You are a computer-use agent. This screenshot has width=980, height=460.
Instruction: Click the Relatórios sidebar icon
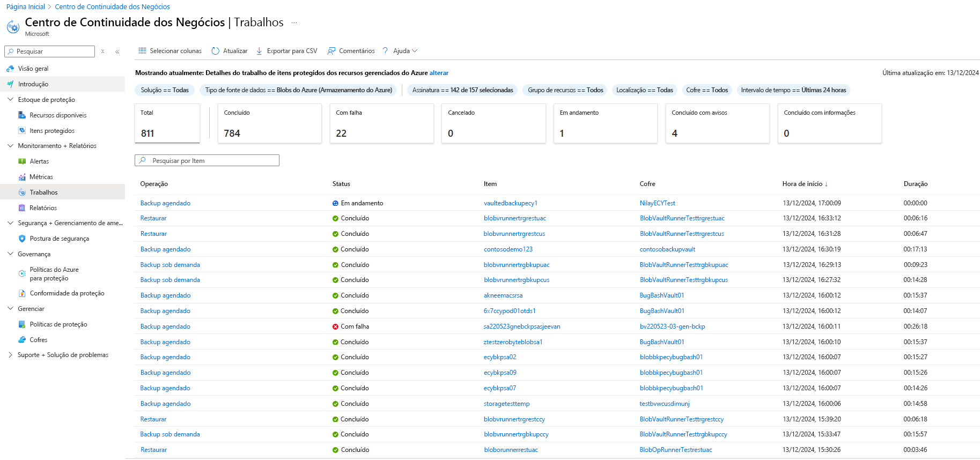point(22,208)
